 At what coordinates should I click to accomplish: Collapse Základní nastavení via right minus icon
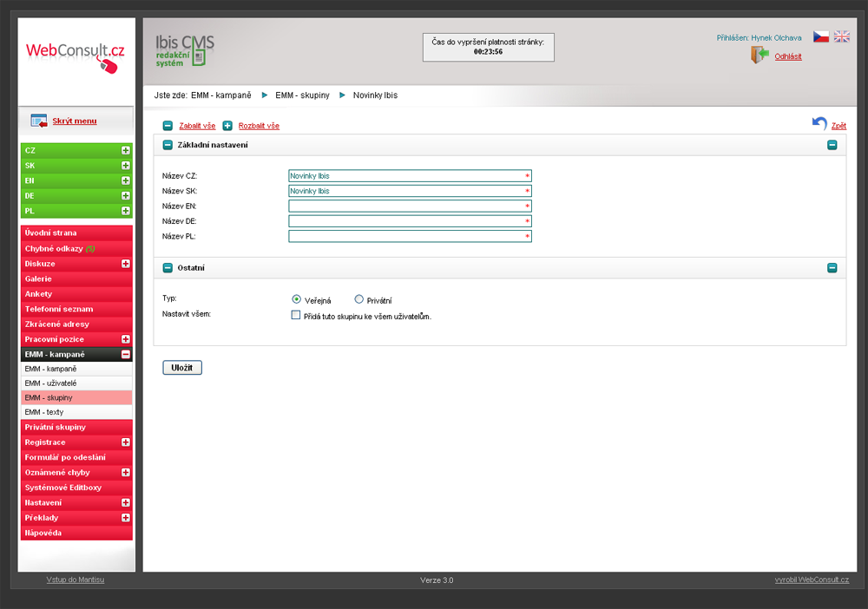(x=832, y=145)
